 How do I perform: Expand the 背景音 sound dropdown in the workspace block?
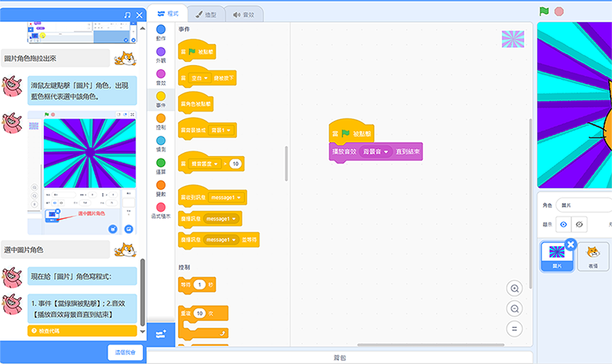click(x=376, y=151)
